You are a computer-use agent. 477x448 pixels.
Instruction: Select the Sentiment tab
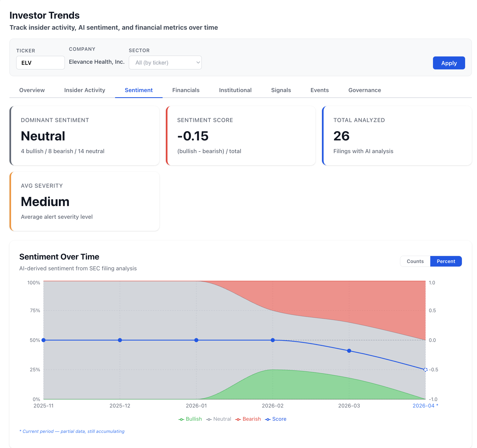click(139, 90)
